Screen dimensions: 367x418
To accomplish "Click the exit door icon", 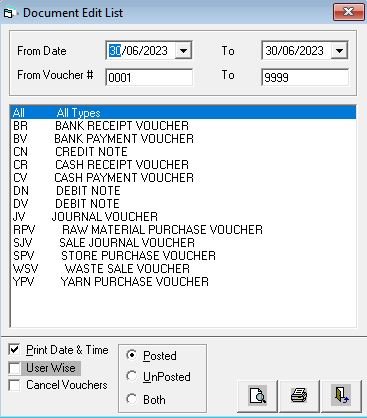I will coord(341,396).
